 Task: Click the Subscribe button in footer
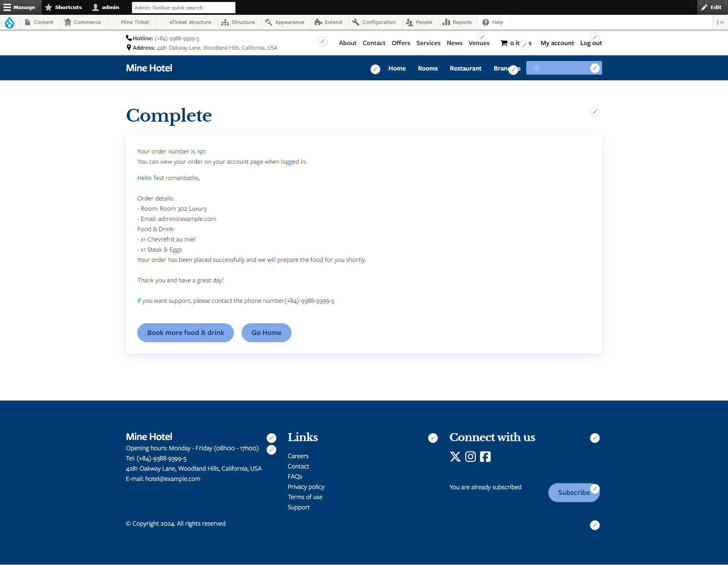[573, 492]
